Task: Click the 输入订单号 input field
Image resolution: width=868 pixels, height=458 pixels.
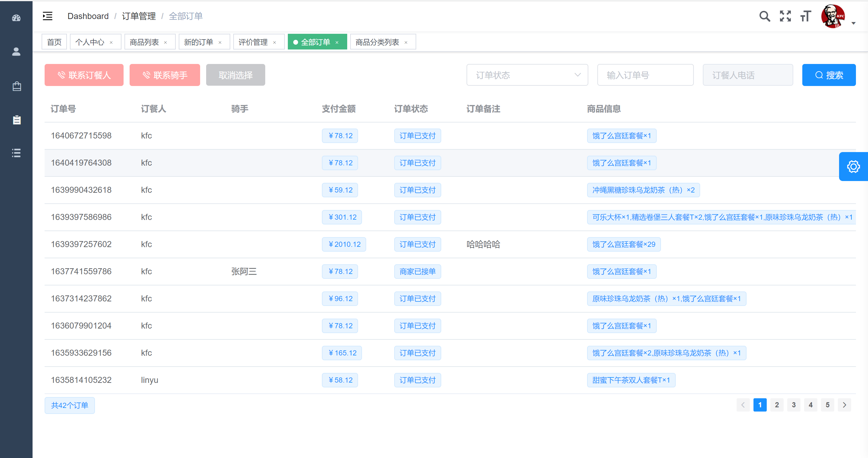Action: click(x=645, y=75)
